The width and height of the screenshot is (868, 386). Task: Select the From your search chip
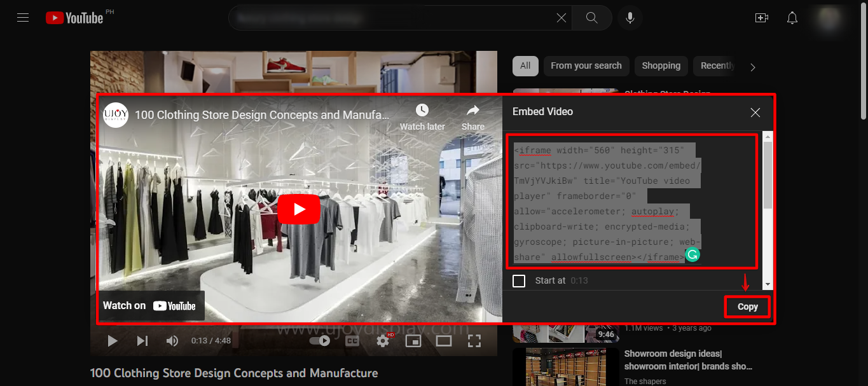(x=586, y=65)
